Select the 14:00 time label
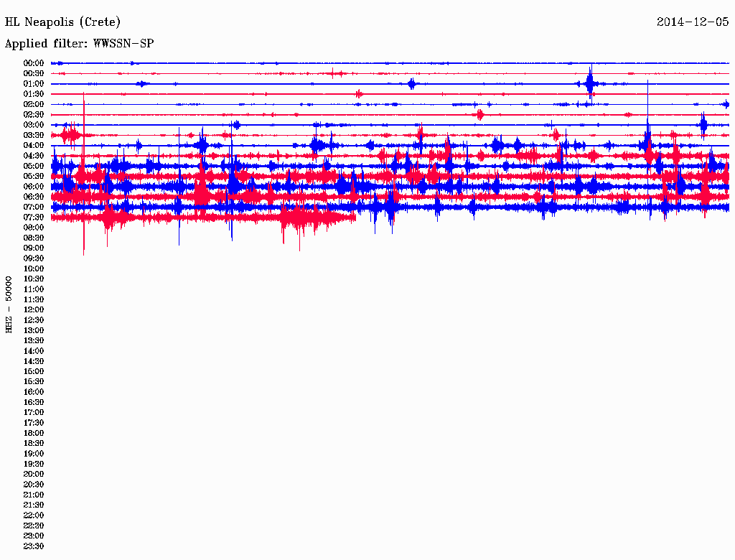 point(34,351)
